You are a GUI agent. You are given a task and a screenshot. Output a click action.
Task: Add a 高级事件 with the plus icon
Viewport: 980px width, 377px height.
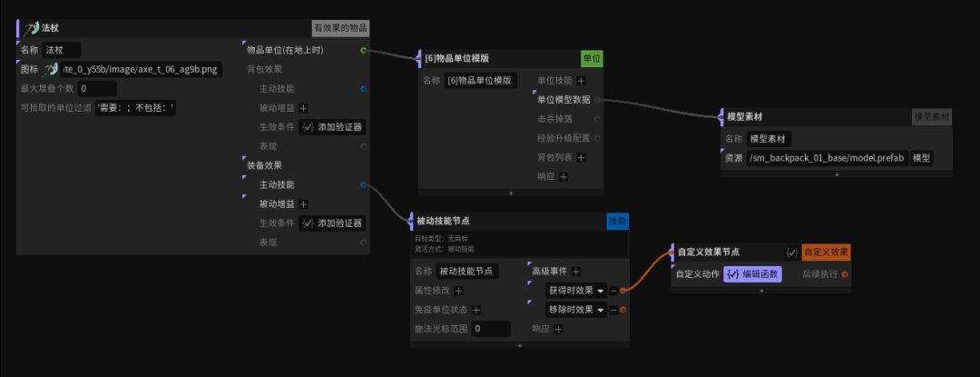[x=576, y=272]
